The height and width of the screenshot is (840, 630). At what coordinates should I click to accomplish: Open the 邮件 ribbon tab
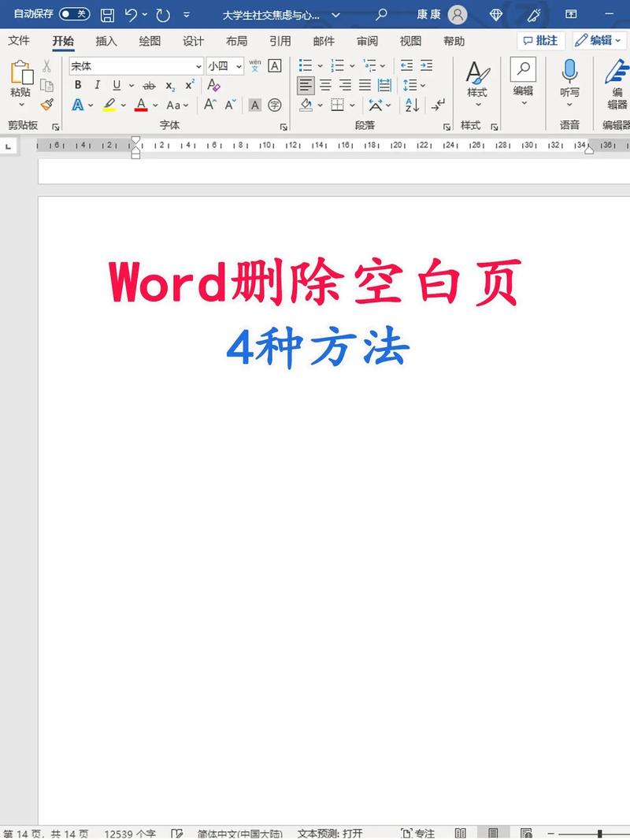pos(322,41)
